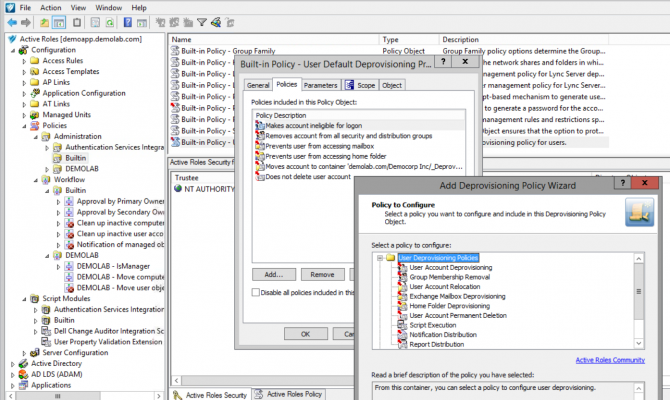
Task: Click the shield icon on the Scope tab
Action: [350, 85]
